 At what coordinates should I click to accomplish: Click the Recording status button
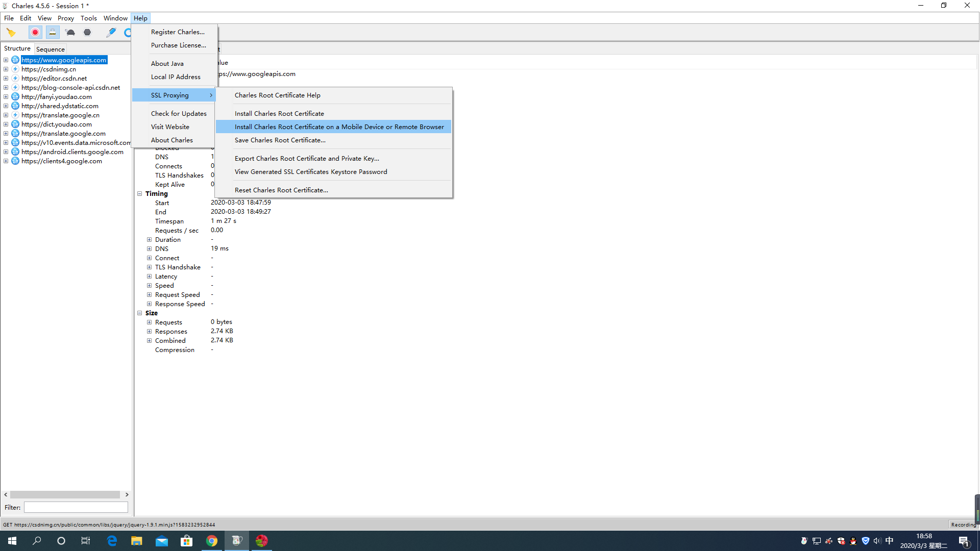[963, 524]
